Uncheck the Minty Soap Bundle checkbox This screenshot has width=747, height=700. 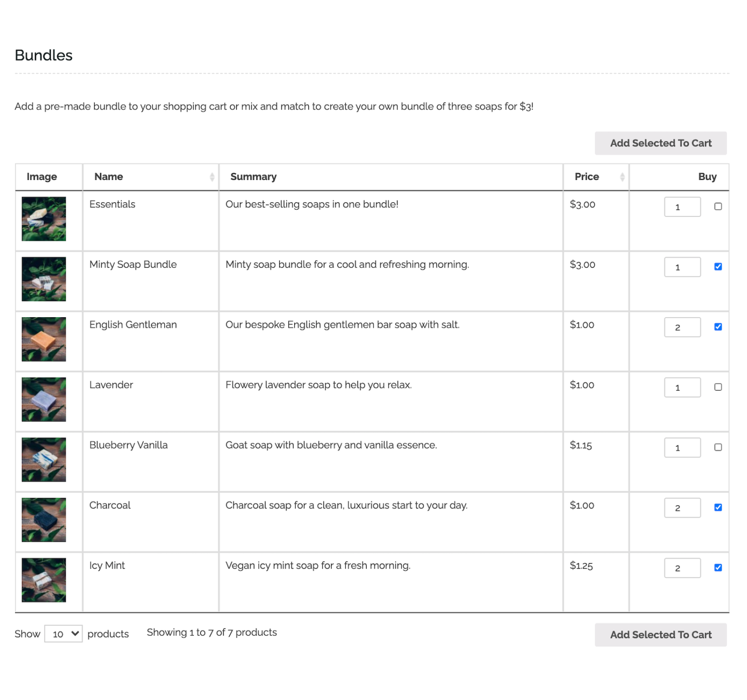click(717, 267)
